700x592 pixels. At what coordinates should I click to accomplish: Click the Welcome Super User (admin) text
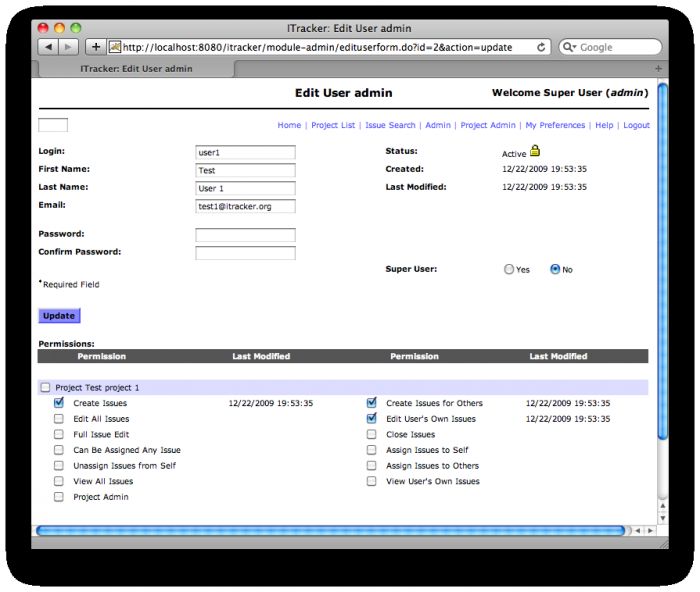pos(570,93)
